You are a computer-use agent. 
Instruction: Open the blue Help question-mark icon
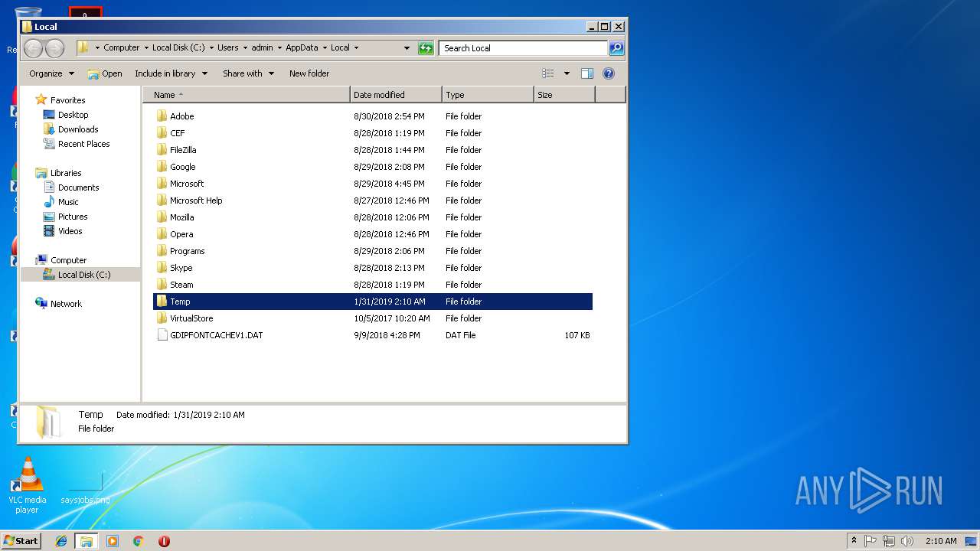609,73
